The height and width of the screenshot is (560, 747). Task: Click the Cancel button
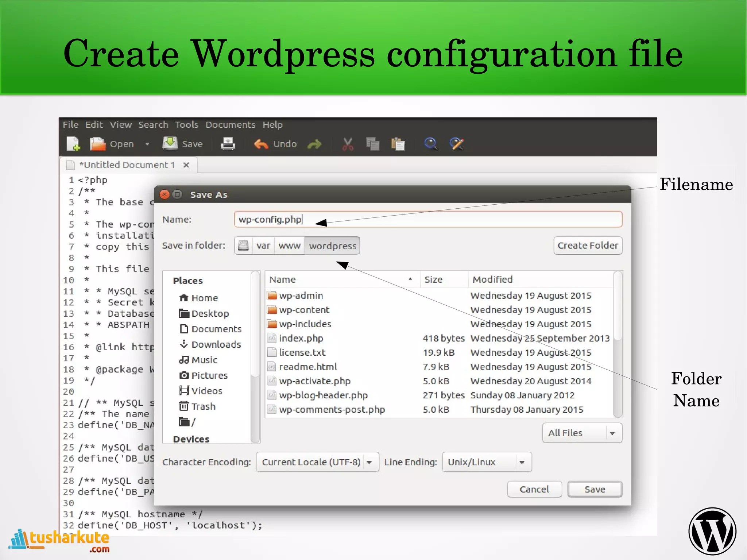(x=534, y=489)
